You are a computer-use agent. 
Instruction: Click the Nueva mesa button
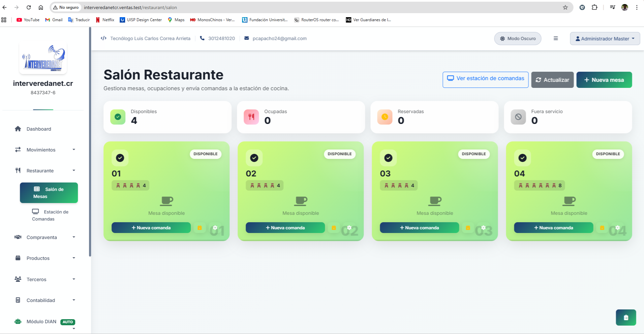coord(604,80)
